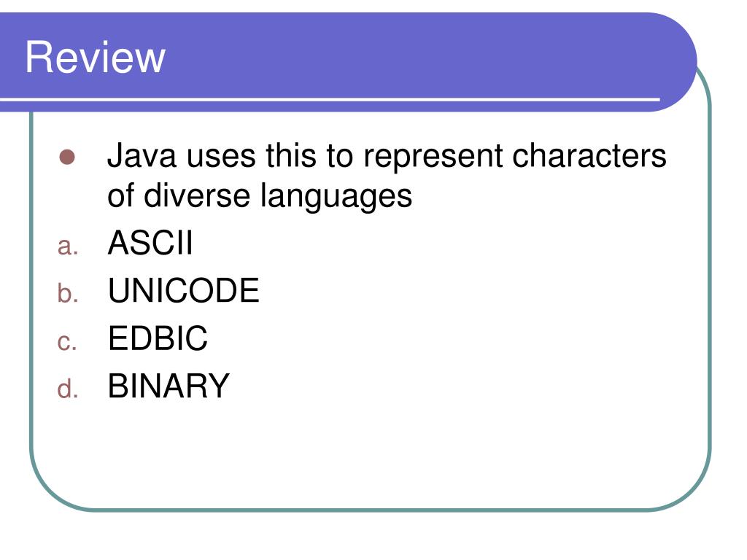Select answer BINARY
747x560 pixels.
(169, 386)
